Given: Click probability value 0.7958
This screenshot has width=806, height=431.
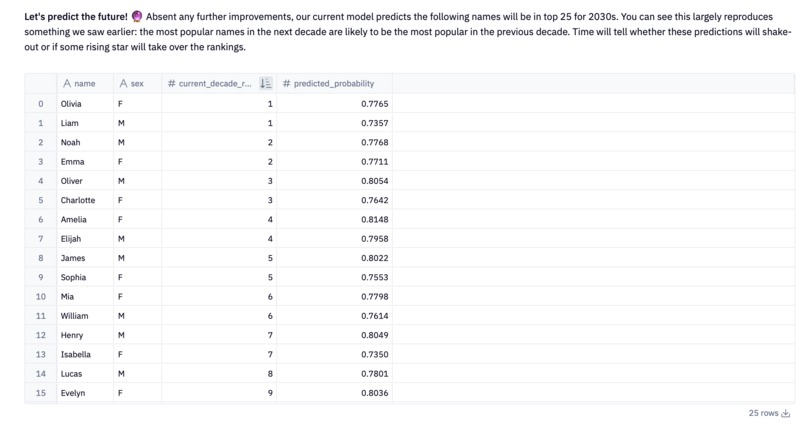Looking at the screenshot, I should tap(375, 239).
